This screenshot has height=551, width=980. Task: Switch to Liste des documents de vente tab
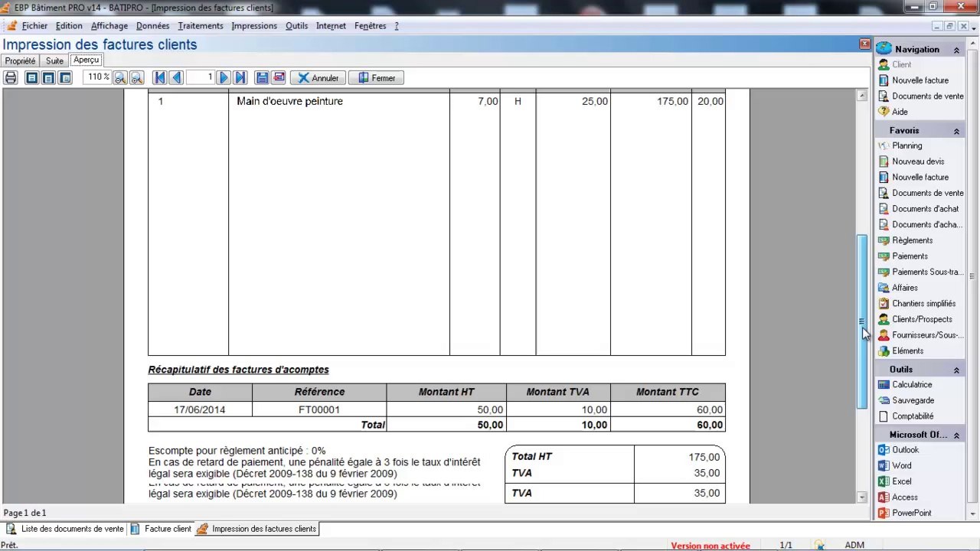(65, 529)
